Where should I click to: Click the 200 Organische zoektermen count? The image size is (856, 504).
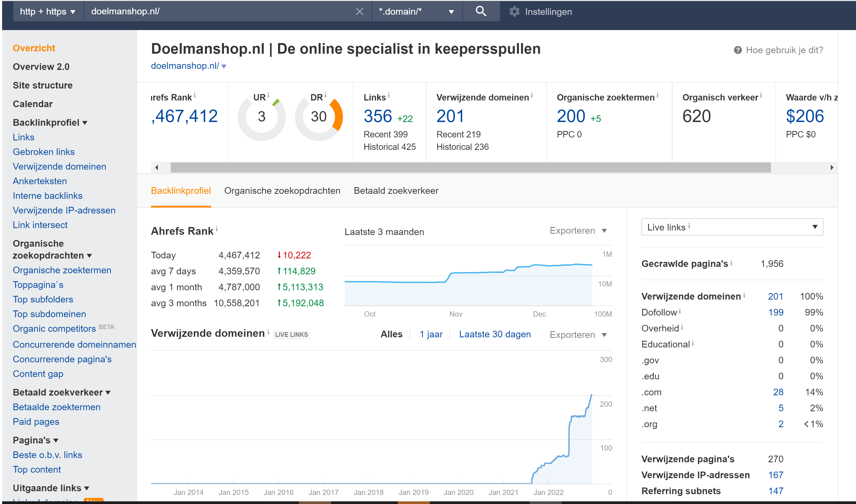point(571,116)
